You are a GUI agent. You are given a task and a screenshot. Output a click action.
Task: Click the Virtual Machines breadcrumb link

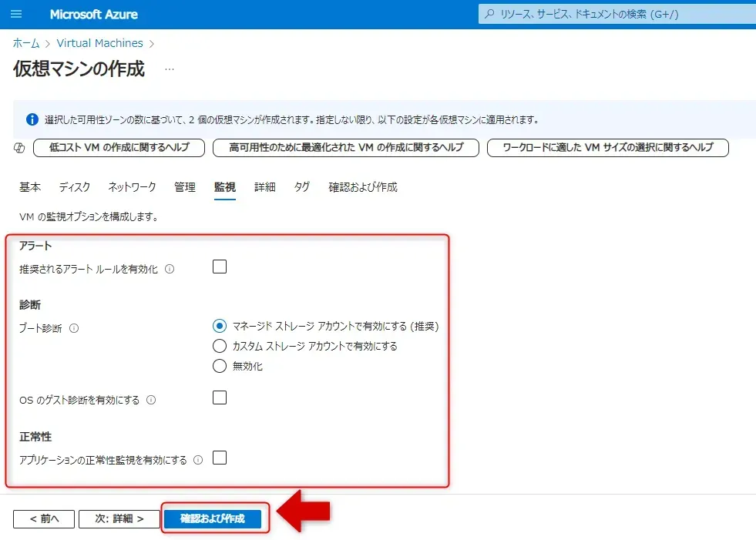pyautogui.click(x=99, y=43)
